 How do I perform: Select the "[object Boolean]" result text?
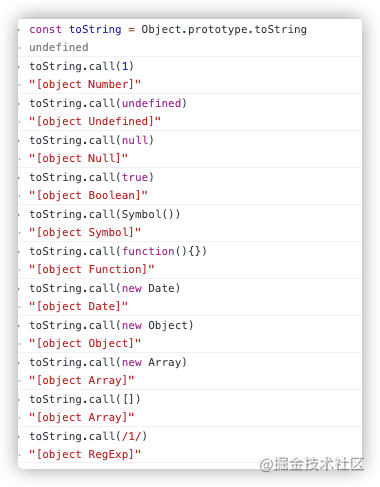tap(88, 195)
